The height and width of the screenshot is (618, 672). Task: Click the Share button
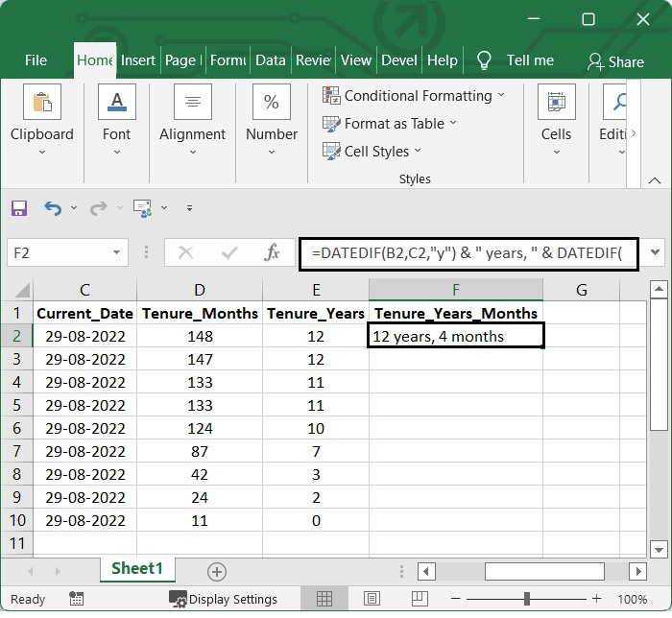(x=615, y=60)
